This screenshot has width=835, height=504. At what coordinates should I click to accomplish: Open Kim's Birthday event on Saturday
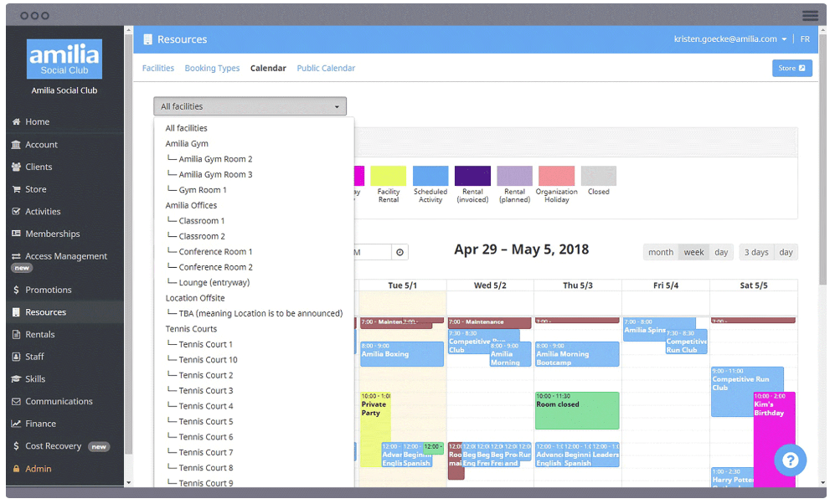point(775,439)
